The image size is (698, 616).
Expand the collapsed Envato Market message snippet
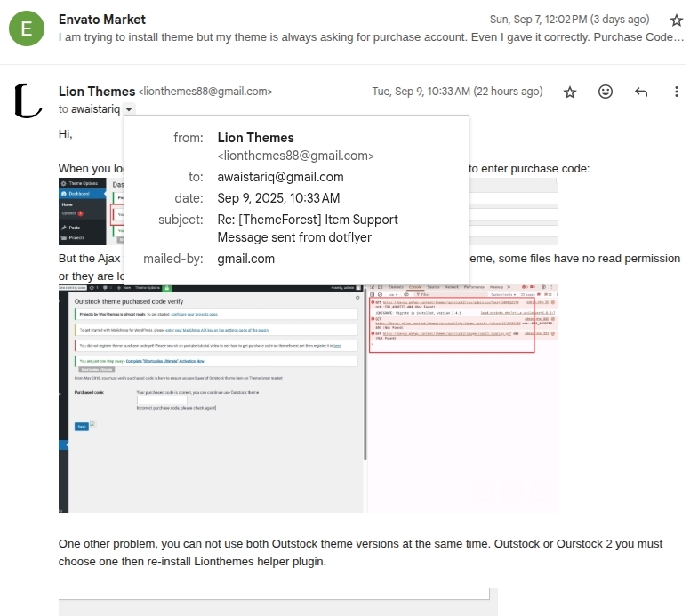tap(371, 37)
